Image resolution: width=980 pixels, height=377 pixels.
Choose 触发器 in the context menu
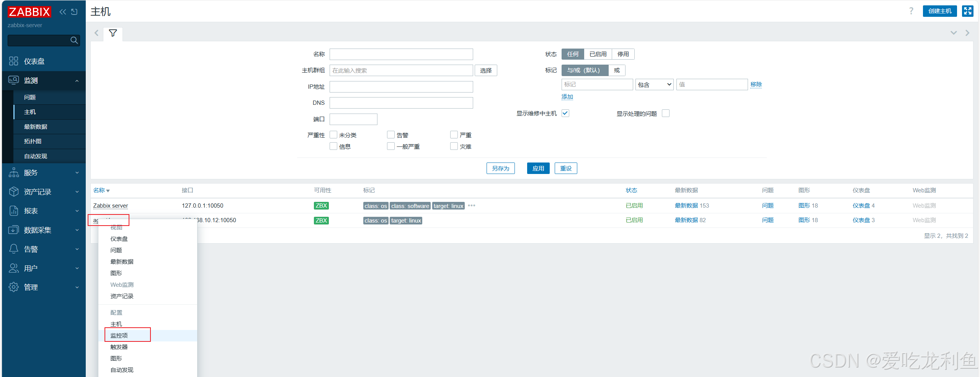pyautogui.click(x=148, y=347)
